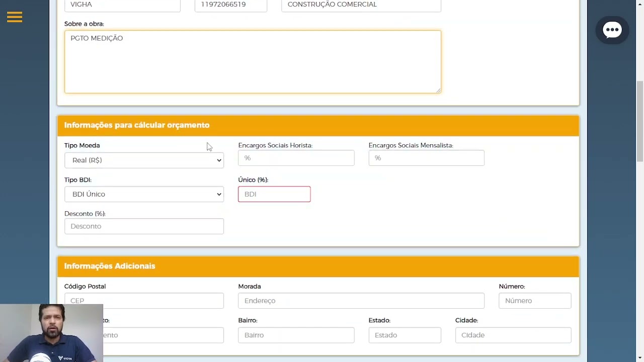Click the webcam video thumbnail

tap(51, 333)
